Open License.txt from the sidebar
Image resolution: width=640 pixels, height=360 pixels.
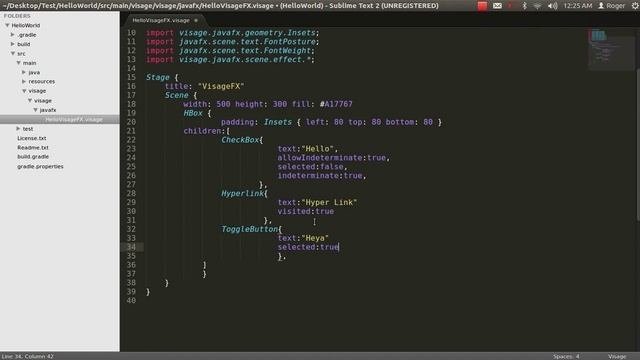(x=31, y=138)
